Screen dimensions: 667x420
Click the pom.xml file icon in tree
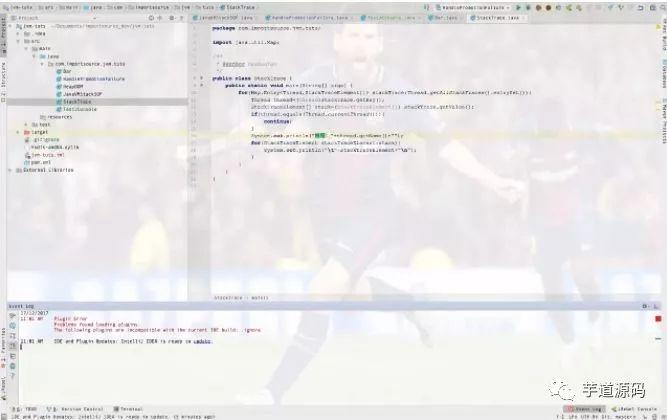tap(26, 160)
